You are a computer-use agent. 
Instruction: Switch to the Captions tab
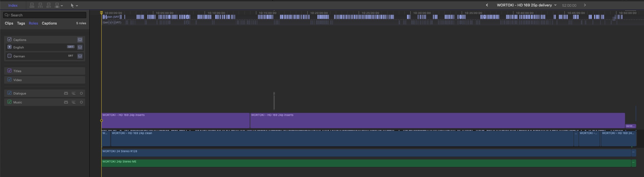tap(49, 23)
